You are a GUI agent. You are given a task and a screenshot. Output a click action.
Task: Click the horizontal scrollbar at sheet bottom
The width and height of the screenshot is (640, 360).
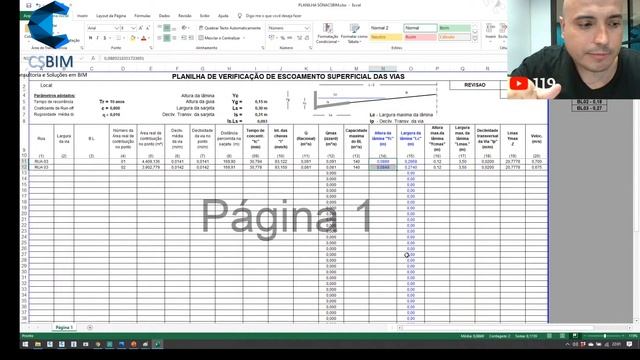(x=498, y=328)
